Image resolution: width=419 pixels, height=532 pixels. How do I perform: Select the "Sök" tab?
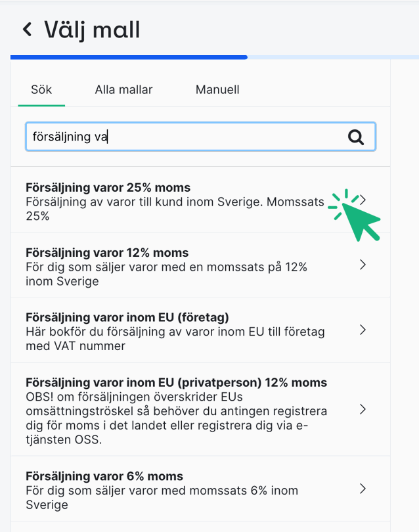click(41, 89)
